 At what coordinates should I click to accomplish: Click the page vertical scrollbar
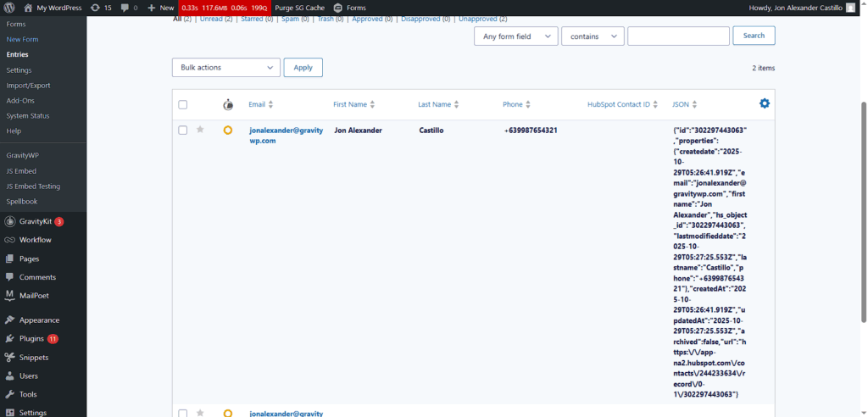(x=864, y=210)
